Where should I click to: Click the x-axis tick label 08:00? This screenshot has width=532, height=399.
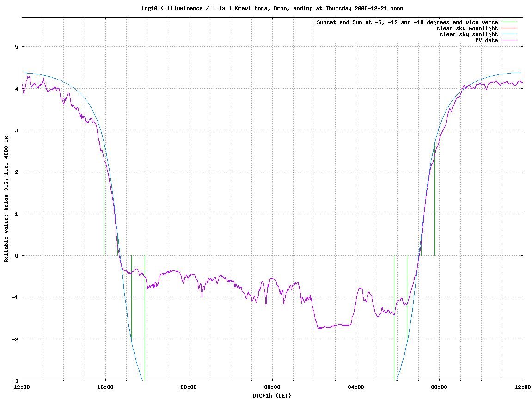click(x=440, y=387)
